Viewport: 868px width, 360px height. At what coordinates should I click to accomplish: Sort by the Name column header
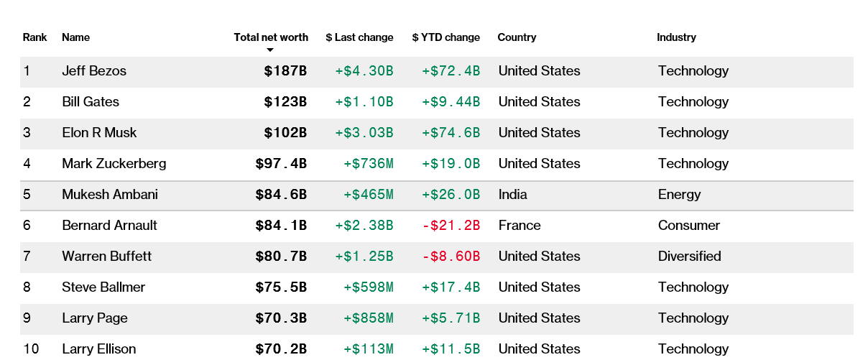(75, 37)
